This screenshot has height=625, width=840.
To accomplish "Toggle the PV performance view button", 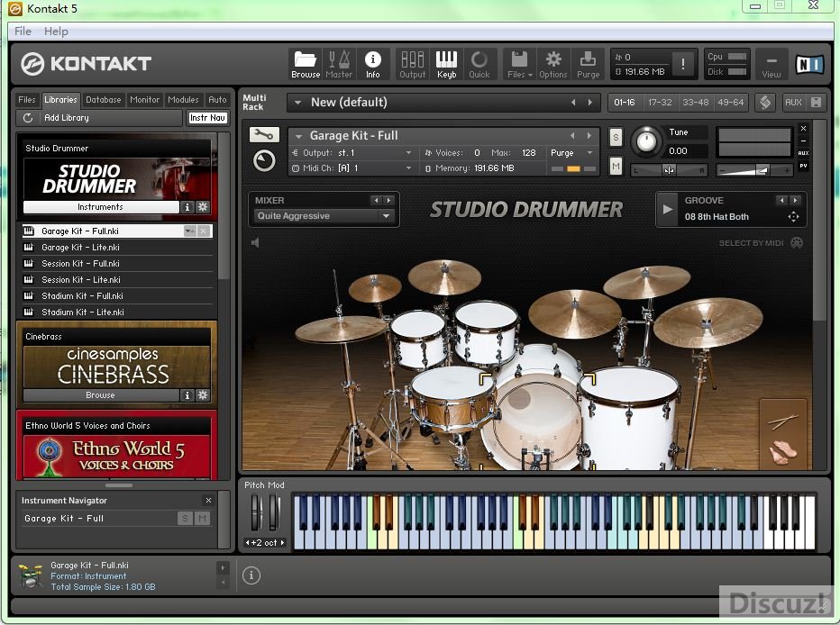I will coord(803,166).
